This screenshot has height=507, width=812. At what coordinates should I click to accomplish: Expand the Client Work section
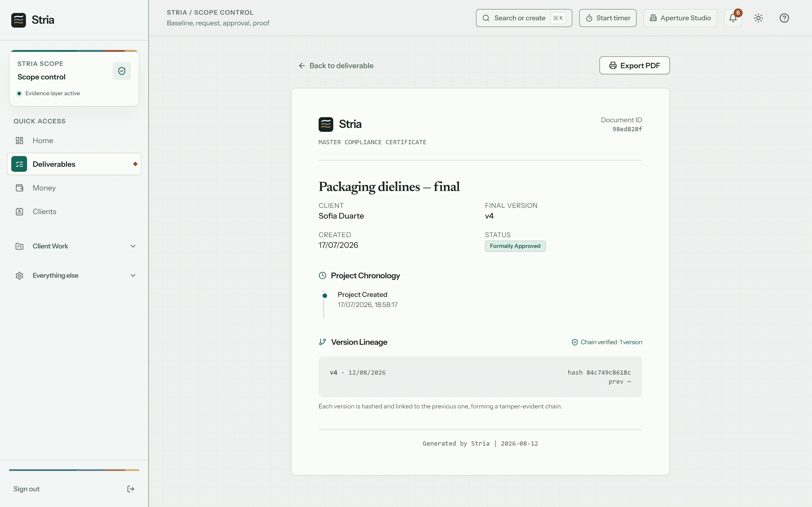[x=74, y=246]
